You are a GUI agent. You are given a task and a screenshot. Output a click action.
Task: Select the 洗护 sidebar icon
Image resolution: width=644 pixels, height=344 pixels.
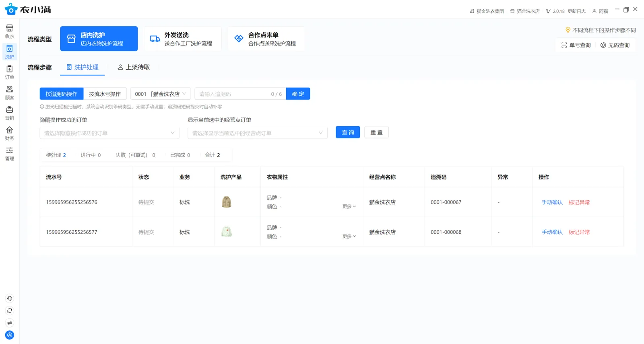click(x=10, y=52)
